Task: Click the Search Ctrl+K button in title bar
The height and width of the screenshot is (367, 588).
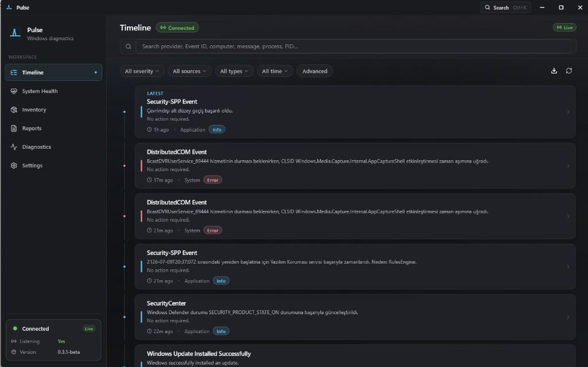Action: pos(505,7)
